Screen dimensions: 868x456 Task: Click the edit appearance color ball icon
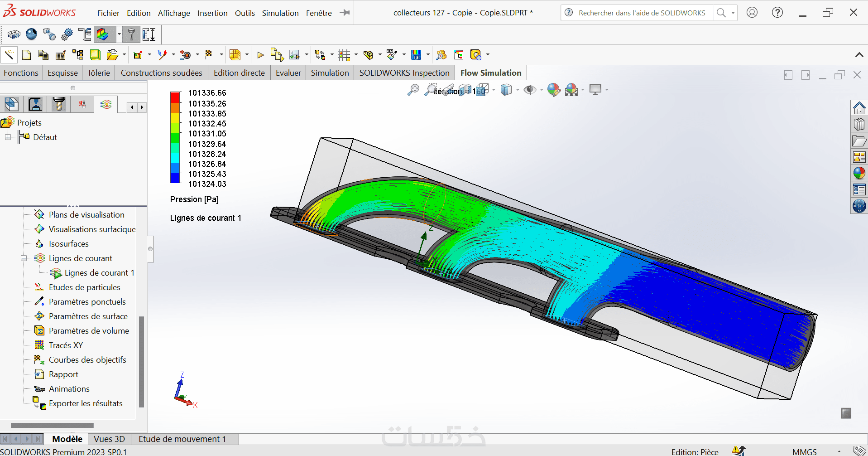(553, 90)
